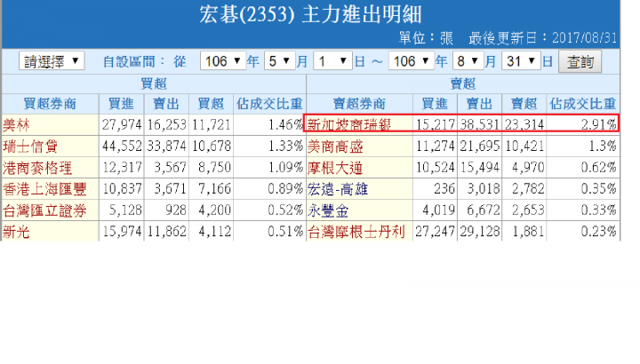Open broker link 台灣摩根士丹利

tap(356, 232)
